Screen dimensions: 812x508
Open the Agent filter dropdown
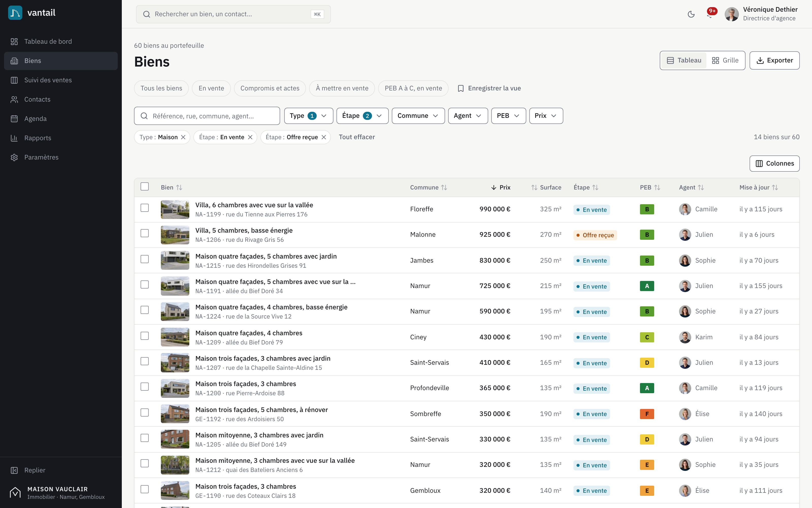tap(468, 116)
